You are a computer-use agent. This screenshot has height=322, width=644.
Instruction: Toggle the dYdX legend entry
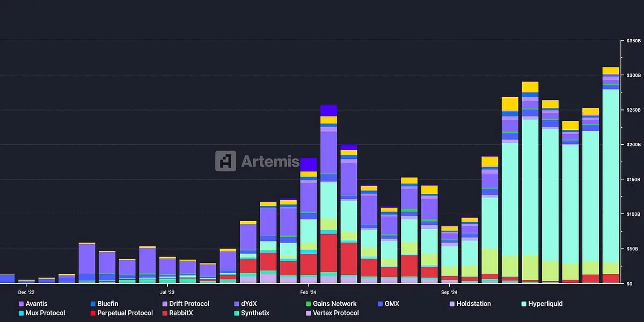pos(246,304)
